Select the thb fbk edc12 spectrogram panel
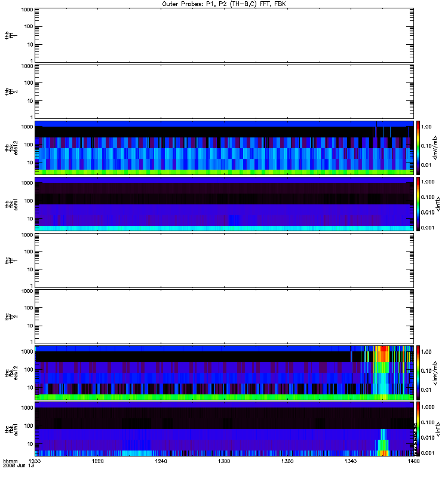The height and width of the screenshot is (478, 448). pos(224,148)
